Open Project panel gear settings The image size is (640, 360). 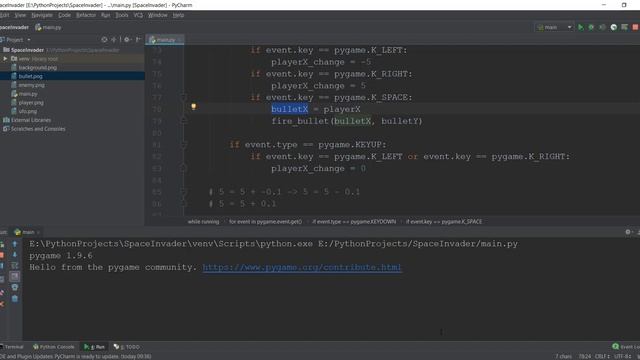(x=127, y=40)
